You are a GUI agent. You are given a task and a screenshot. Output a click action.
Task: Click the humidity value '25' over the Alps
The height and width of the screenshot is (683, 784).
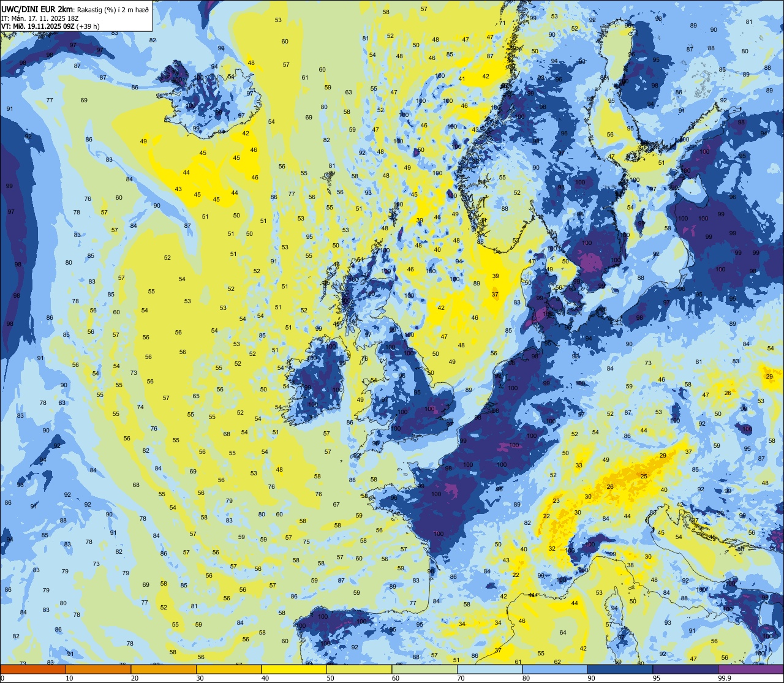pos(644,477)
